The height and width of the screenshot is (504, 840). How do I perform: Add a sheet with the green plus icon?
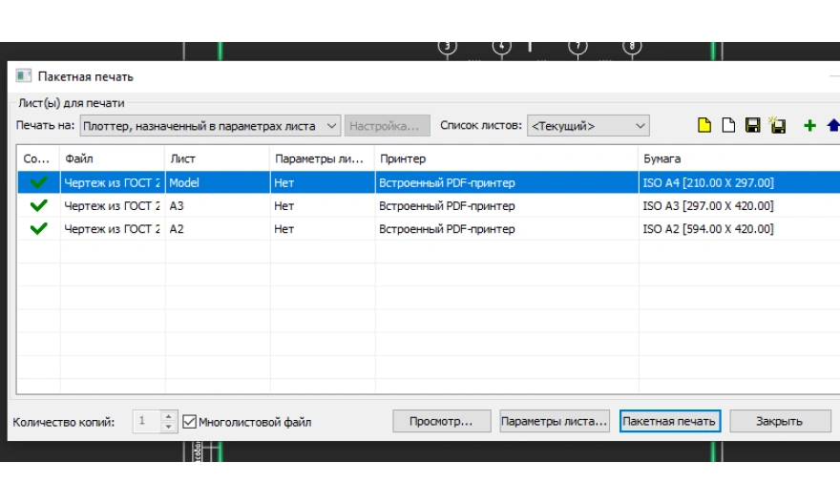click(809, 126)
